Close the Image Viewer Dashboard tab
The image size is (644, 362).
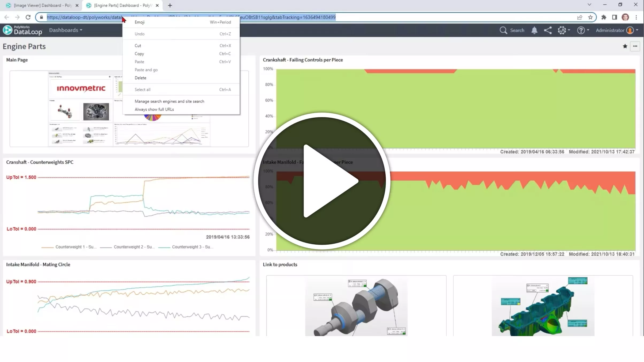(x=77, y=5)
